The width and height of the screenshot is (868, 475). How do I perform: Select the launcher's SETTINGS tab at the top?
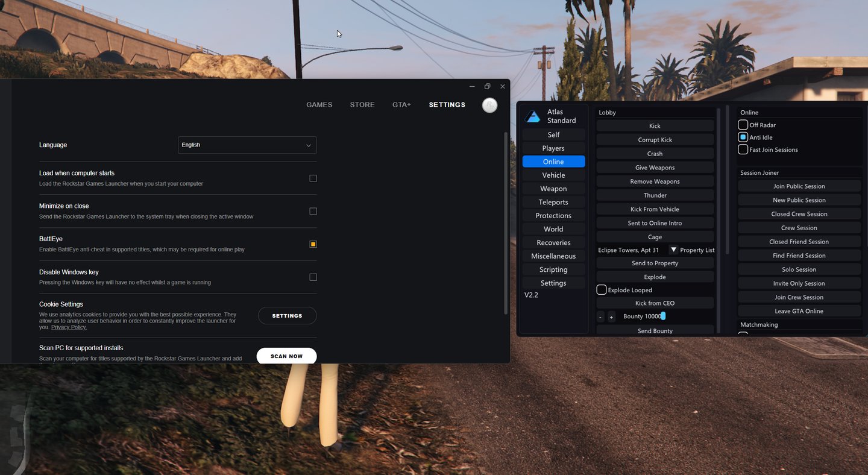click(x=447, y=105)
